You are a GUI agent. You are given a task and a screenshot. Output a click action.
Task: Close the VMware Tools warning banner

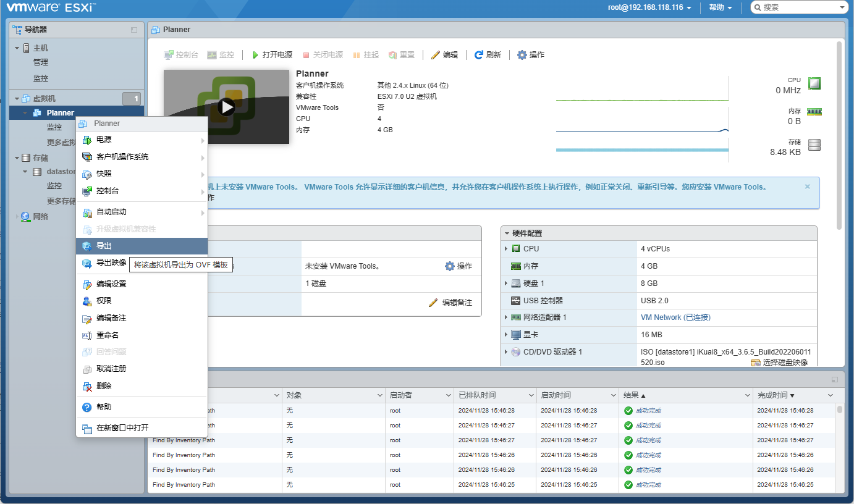807,187
